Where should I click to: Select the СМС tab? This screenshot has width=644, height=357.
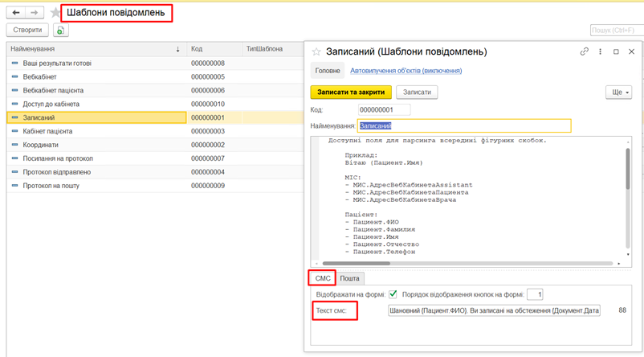point(323,278)
